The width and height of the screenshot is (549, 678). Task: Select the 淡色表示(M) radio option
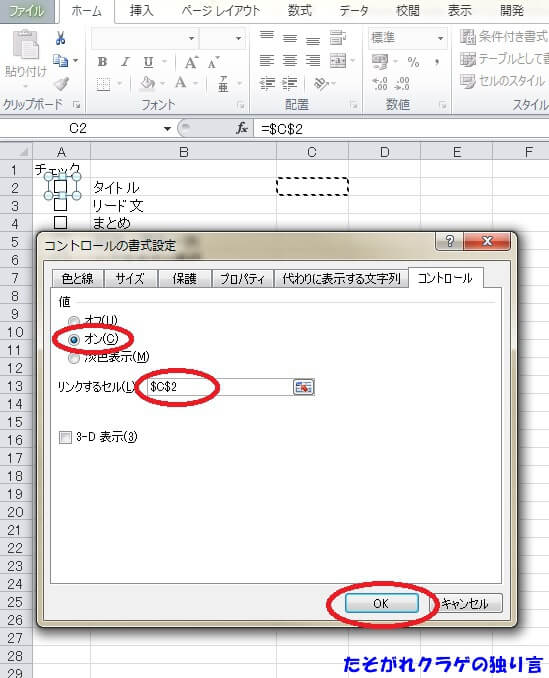[74, 358]
